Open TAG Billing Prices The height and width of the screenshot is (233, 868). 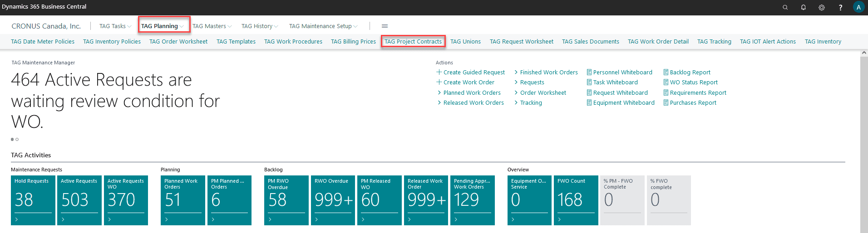(x=353, y=41)
